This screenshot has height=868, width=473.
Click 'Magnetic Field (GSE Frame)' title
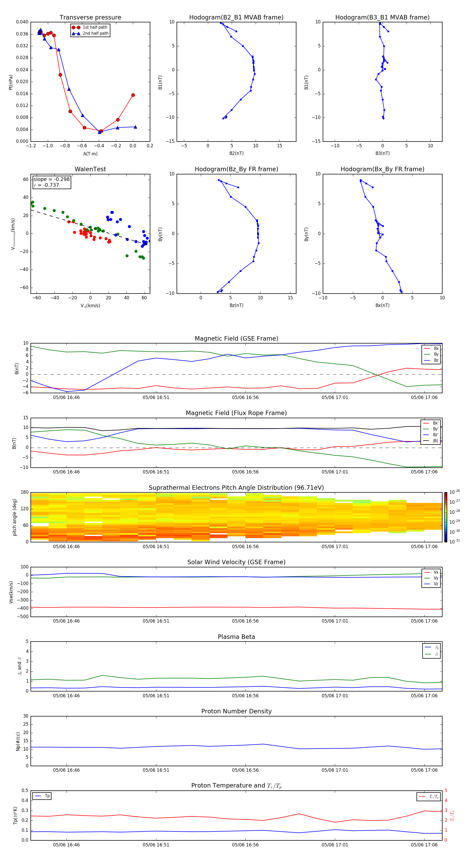236,339
